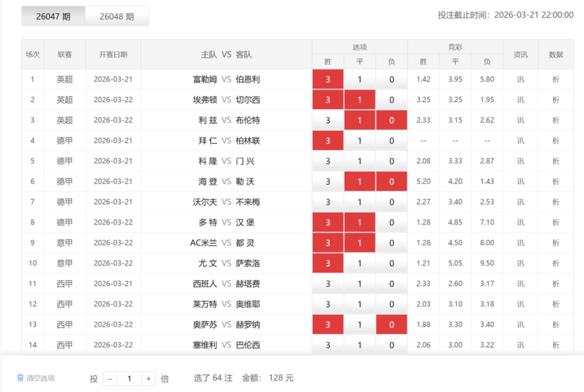Click the 联赛 column header
Viewport: 584px width, 392px height.
65,54
